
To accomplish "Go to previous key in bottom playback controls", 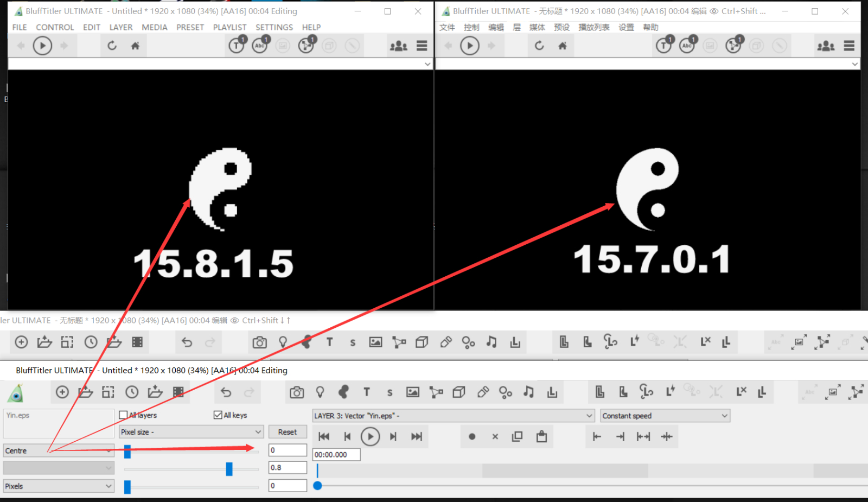I will [347, 436].
